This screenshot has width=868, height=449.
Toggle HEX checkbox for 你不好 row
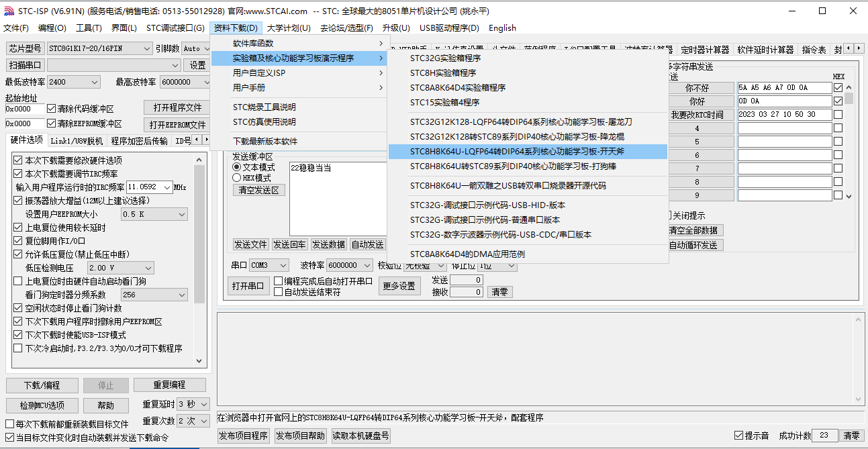pyautogui.click(x=838, y=87)
